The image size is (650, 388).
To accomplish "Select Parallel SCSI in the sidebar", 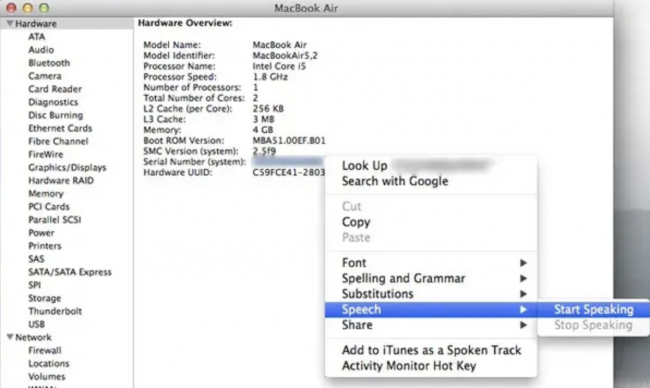I will (x=55, y=220).
